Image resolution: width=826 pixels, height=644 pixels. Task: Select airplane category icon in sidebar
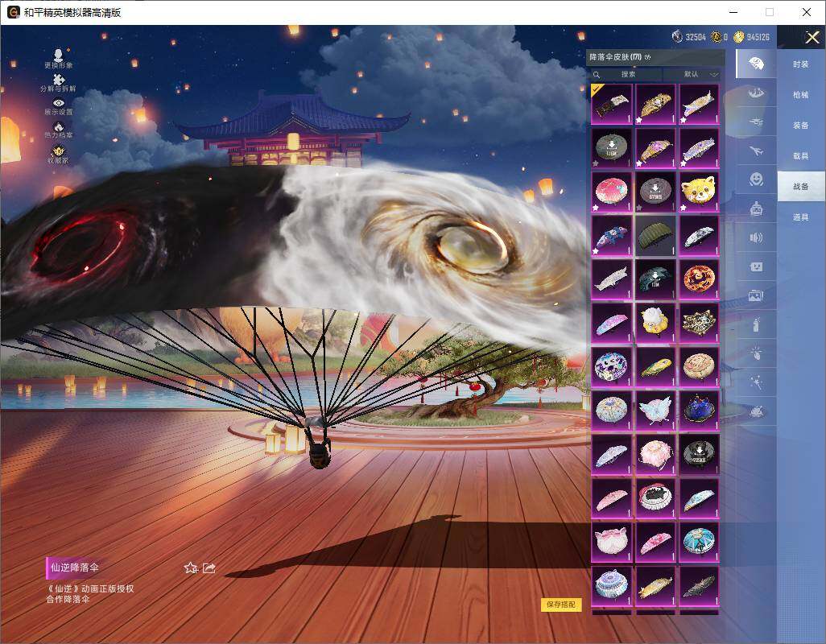pyautogui.click(x=756, y=151)
